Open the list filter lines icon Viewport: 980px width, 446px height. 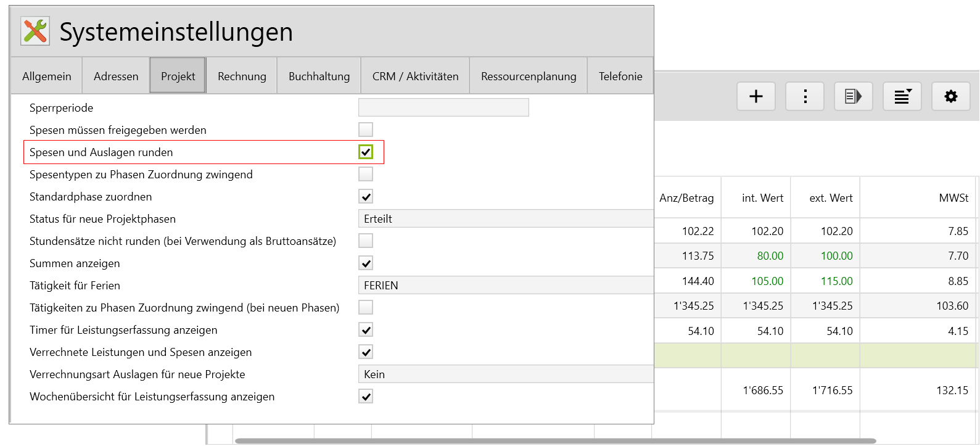(x=902, y=96)
